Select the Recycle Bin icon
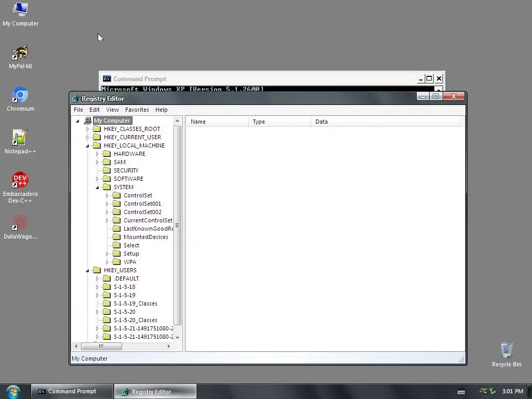Screen dimensions: 532x399 point(507,354)
